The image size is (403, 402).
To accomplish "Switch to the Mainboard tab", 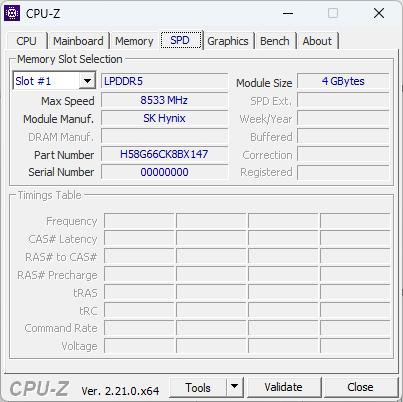I will click(78, 41).
